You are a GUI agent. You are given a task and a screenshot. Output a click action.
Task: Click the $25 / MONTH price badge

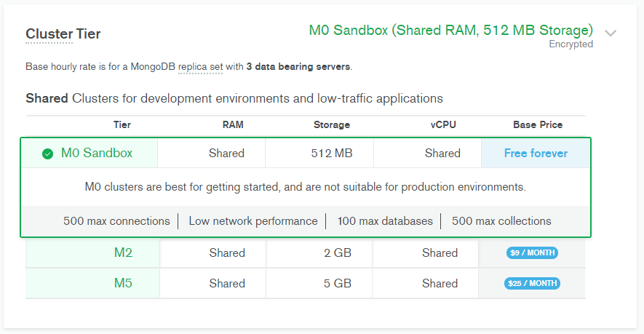click(532, 284)
